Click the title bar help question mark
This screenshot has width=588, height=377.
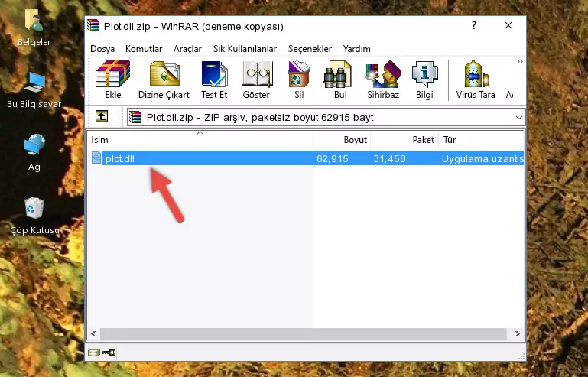coord(474,25)
